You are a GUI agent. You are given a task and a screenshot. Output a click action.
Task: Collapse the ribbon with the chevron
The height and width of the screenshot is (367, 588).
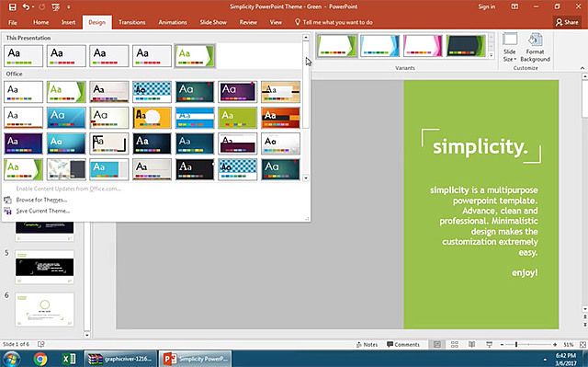coord(582,68)
